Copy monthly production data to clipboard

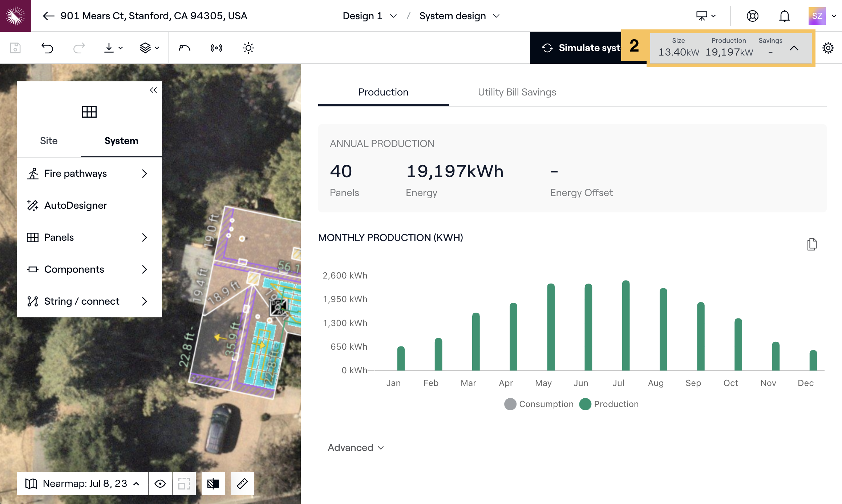pyautogui.click(x=812, y=244)
